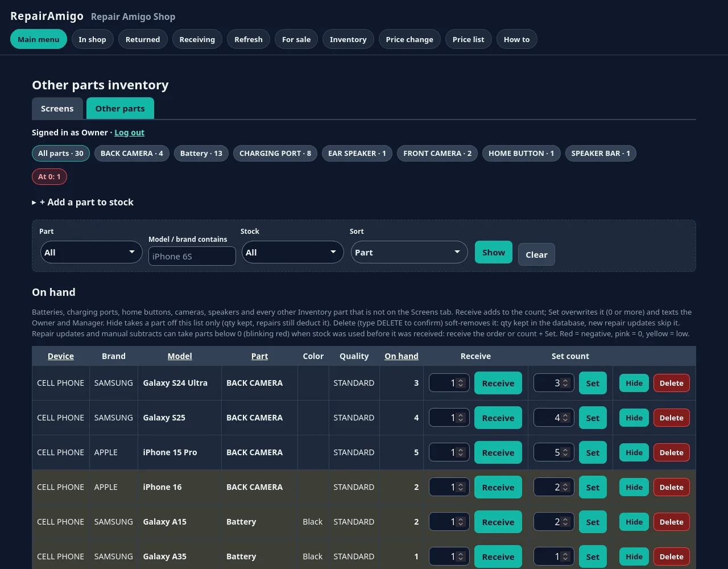This screenshot has height=569, width=728.
Task: Click the Show button
Action: click(494, 252)
